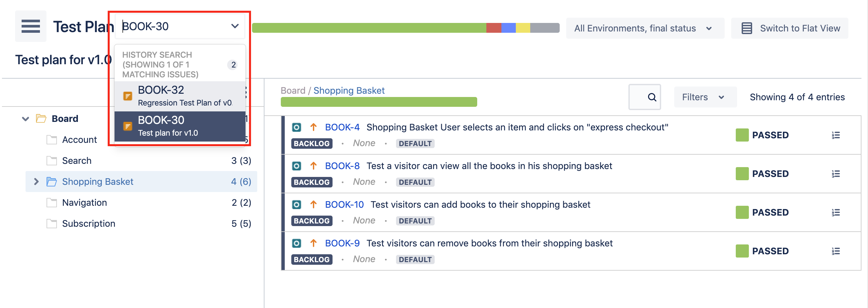Open the Filters dropdown
This screenshot has width=868, height=308.
(x=705, y=97)
